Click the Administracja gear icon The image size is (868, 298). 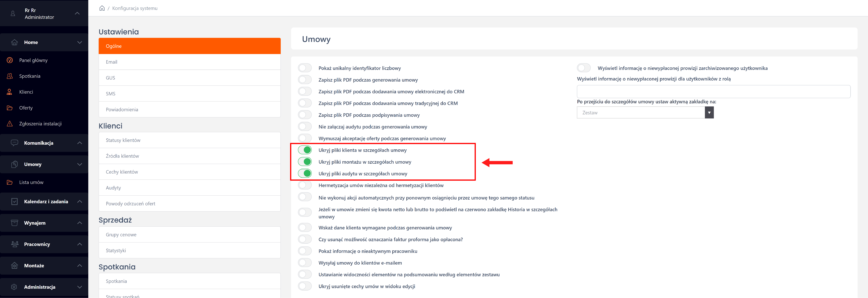point(14,287)
